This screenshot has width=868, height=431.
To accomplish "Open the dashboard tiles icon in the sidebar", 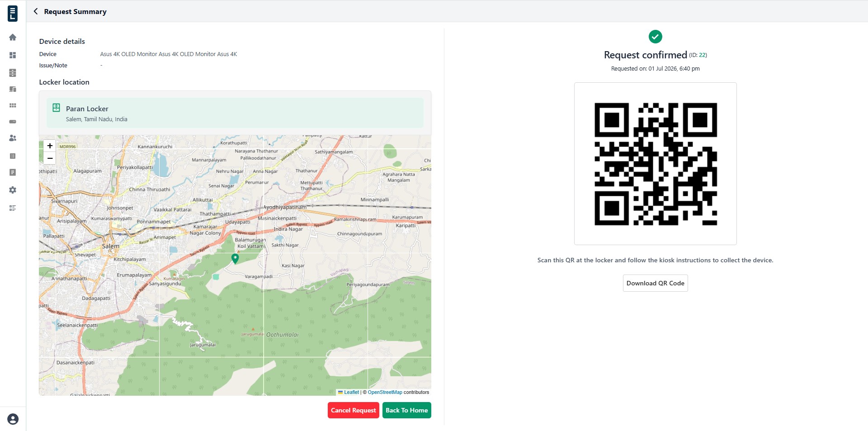I will tap(13, 55).
